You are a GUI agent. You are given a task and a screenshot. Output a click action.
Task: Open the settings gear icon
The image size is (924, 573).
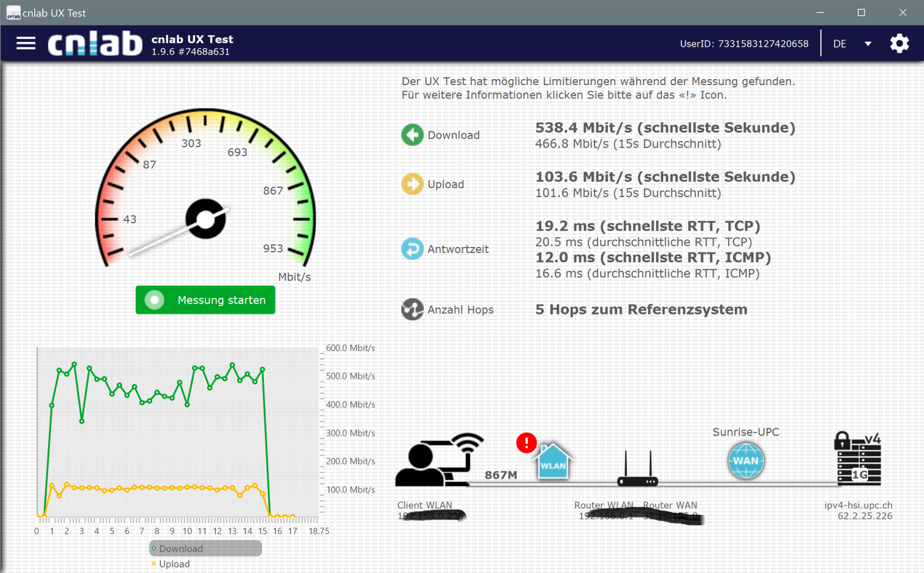[x=899, y=43]
